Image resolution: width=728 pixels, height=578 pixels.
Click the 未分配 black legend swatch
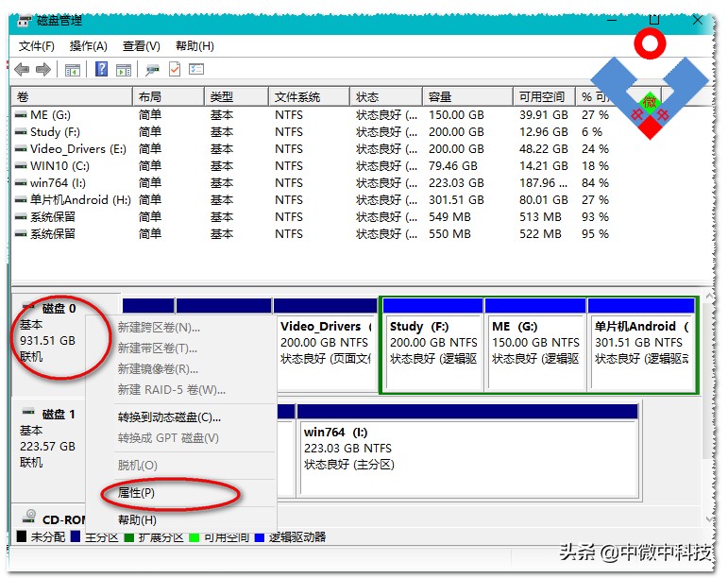point(21,536)
